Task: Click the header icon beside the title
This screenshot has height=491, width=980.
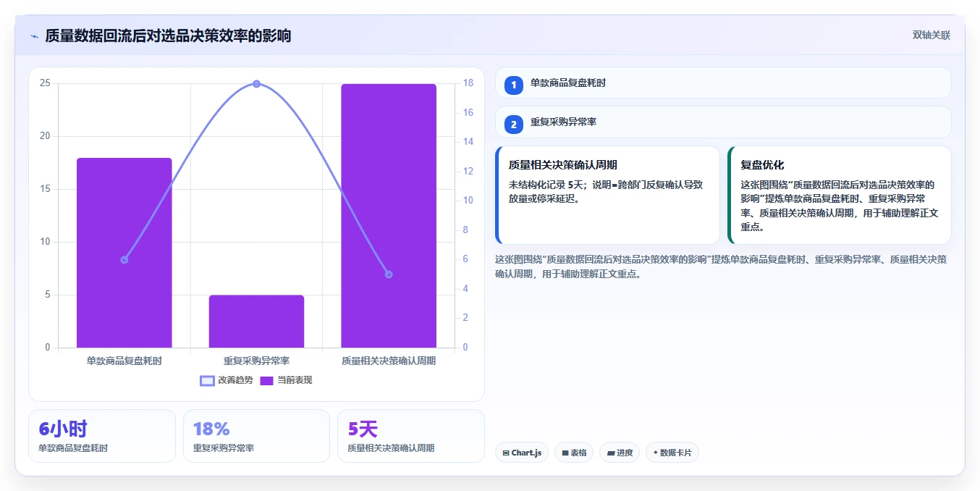Action: [34, 36]
